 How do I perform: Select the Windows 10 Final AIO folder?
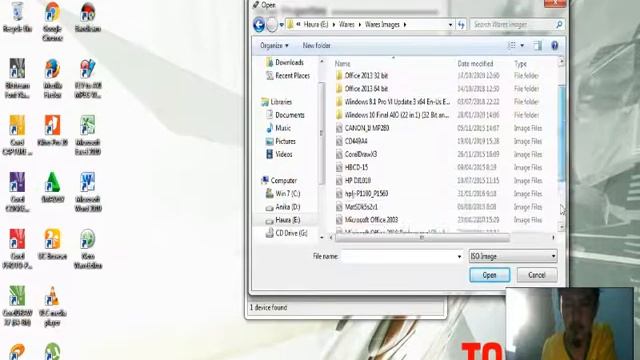(x=393, y=115)
